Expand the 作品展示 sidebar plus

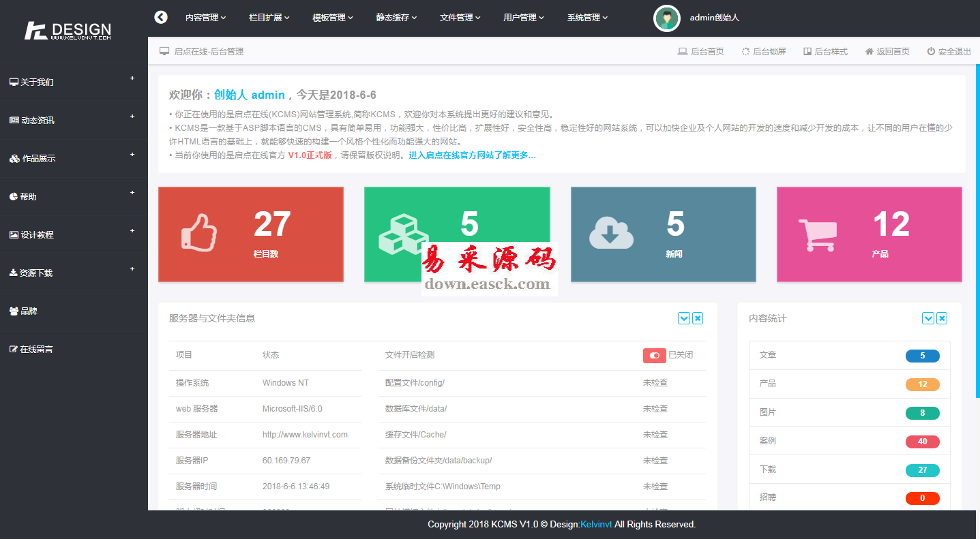132,154
